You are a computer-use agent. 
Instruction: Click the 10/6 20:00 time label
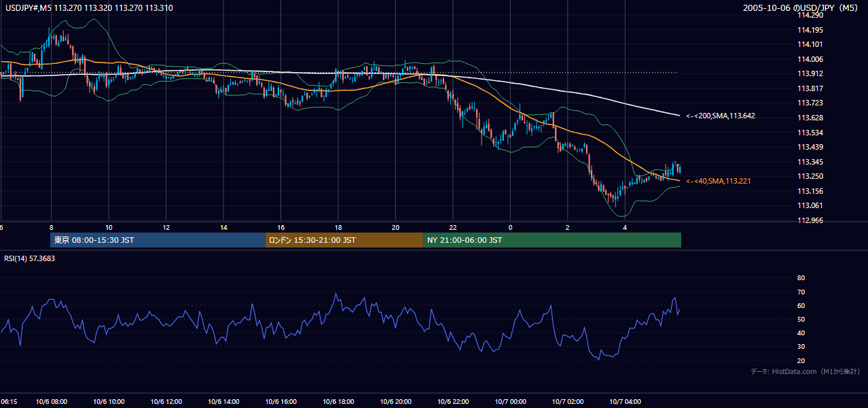click(395, 402)
